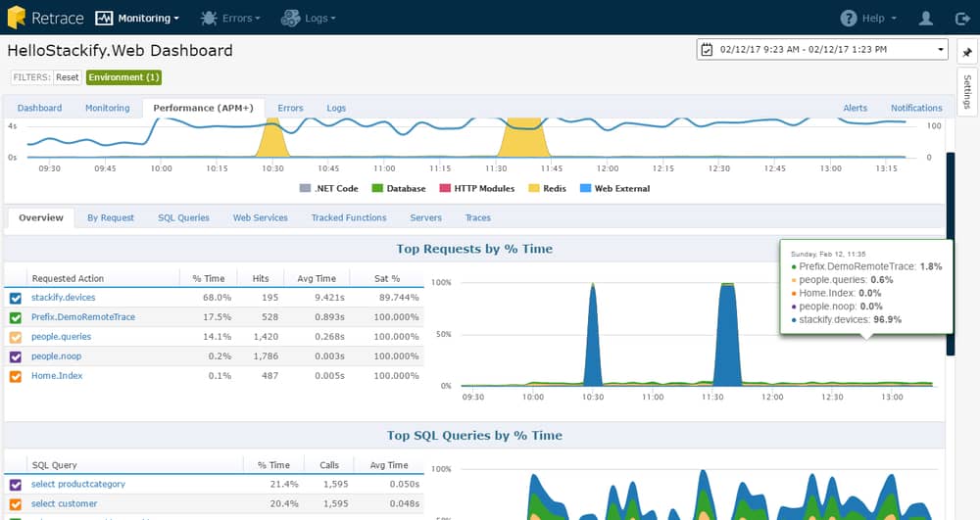The image size is (980, 520).
Task: Click the 68.0% time value for stackify.devices
Action: coord(217,297)
